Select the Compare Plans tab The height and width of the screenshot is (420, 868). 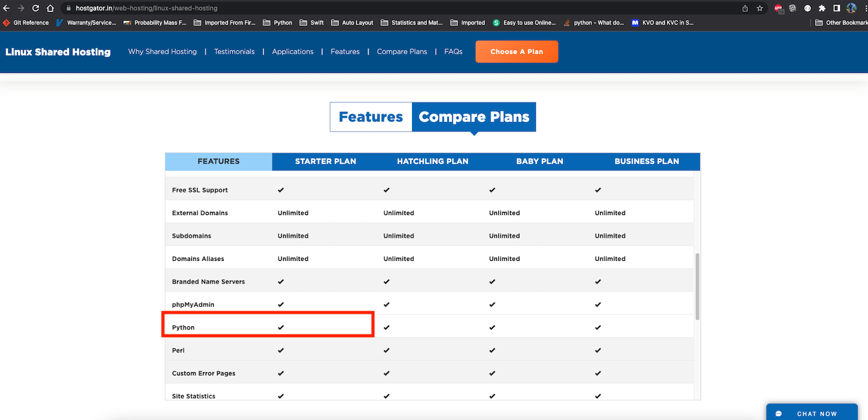coord(474,117)
